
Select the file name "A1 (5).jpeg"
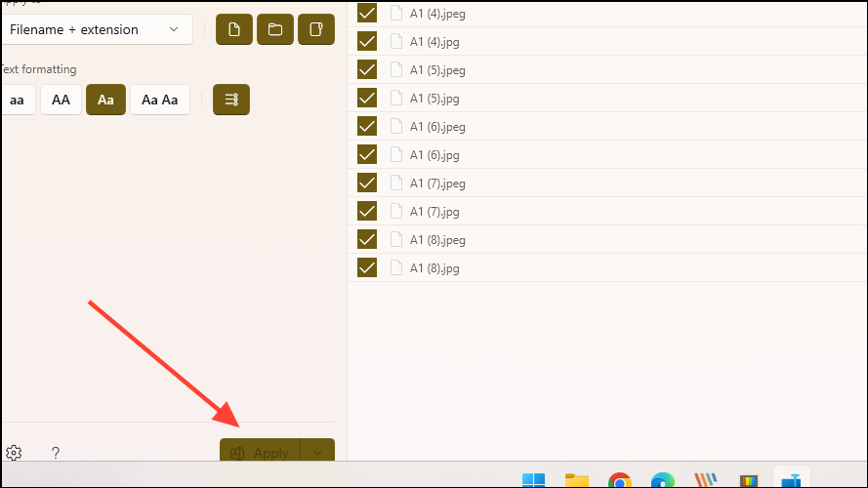click(x=437, y=70)
